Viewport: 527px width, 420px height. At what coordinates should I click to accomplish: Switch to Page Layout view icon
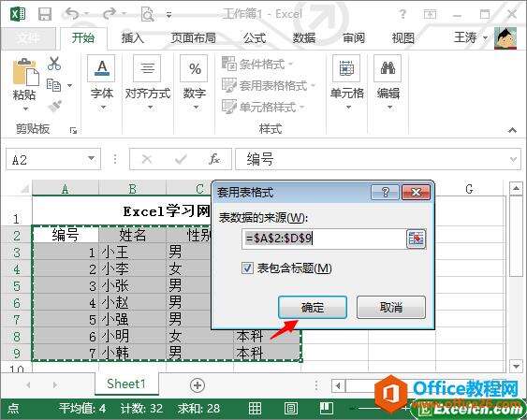pos(290,408)
